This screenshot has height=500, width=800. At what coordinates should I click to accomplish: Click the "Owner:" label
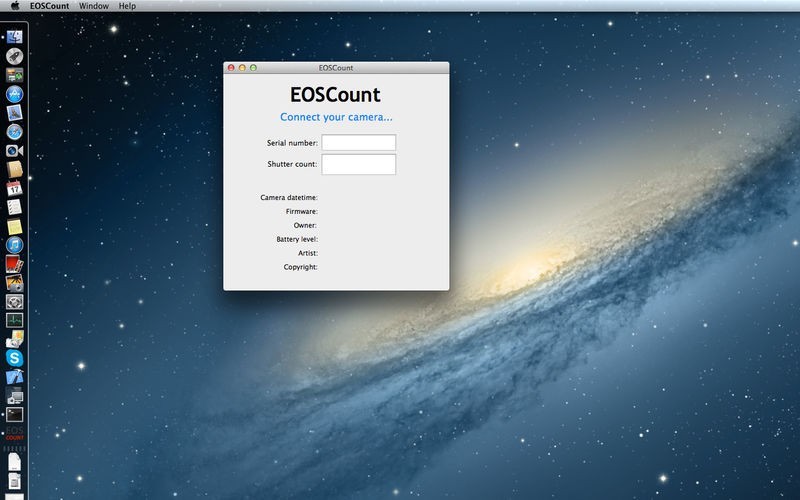click(305, 225)
